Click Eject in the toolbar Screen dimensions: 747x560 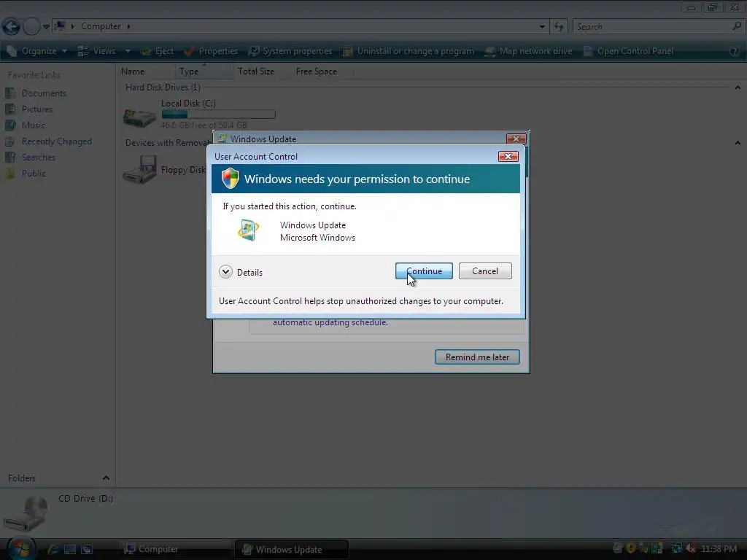pyautogui.click(x=158, y=51)
